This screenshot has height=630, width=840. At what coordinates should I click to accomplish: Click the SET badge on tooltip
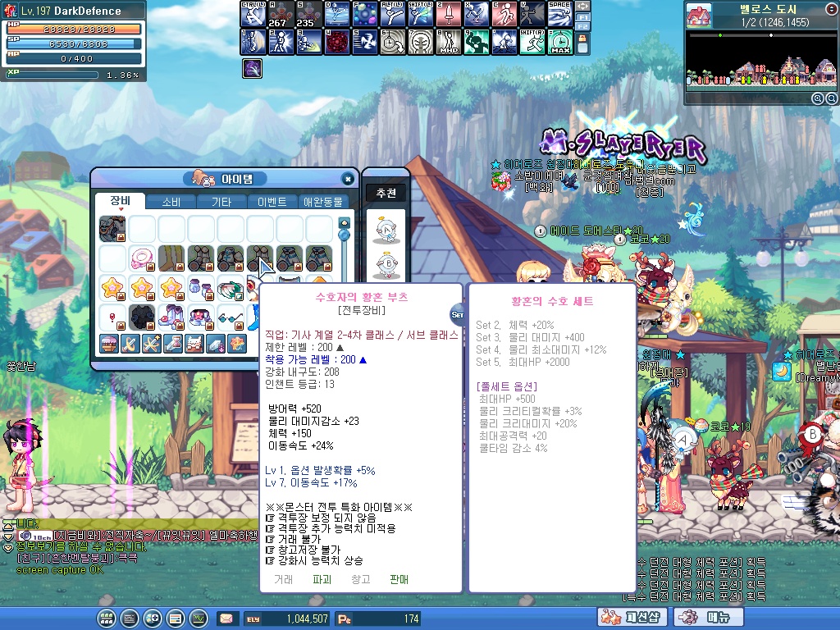457,314
